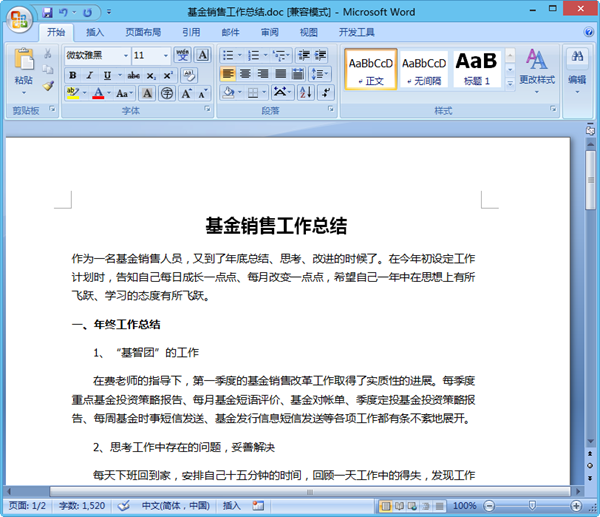600x517 pixels.
Task: Toggle italic formatting
Action: pyautogui.click(x=90, y=75)
